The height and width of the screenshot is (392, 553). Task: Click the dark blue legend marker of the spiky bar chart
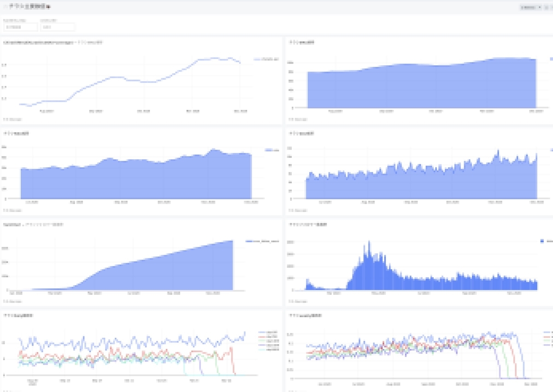point(542,241)
